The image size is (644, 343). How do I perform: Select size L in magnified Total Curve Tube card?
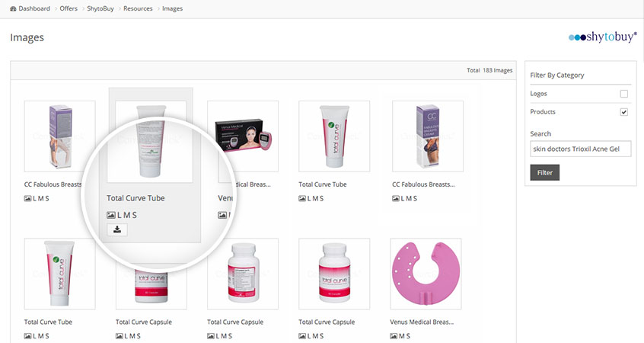pyautogui.click(x=120, y=215)
